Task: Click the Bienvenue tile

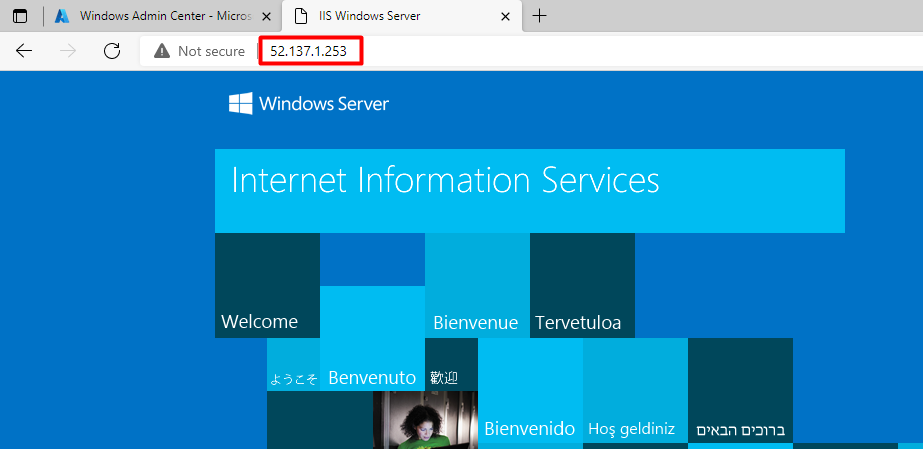Action: click(x=477, y=285)
